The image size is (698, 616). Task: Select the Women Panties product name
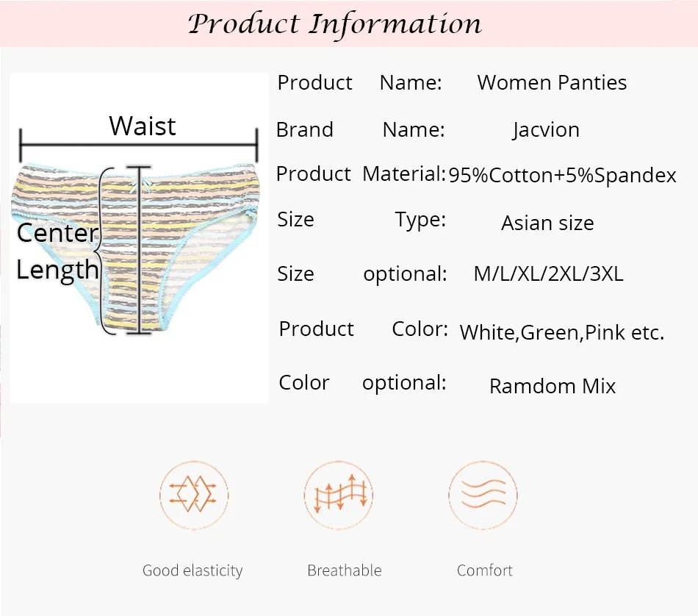(x=552, y=83)
